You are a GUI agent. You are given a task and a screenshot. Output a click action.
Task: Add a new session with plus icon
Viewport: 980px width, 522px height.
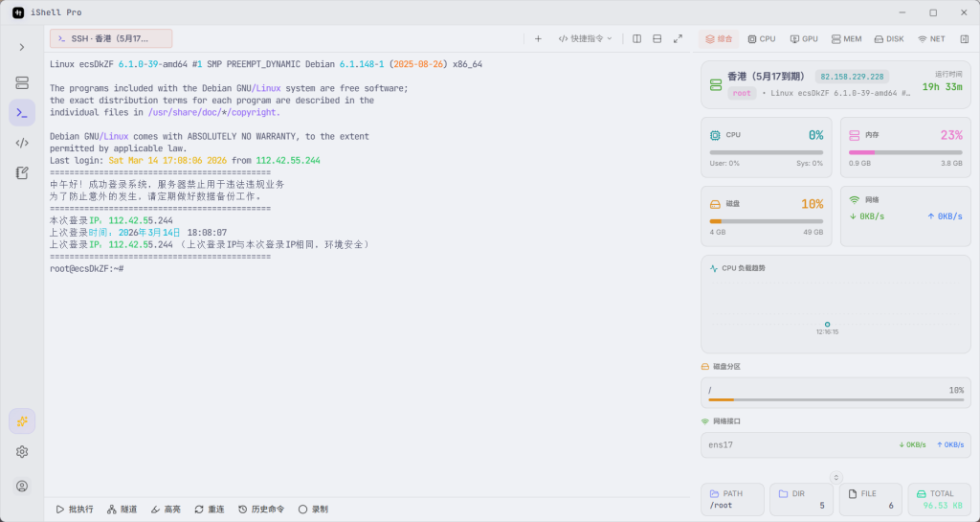tap(538, 39)
